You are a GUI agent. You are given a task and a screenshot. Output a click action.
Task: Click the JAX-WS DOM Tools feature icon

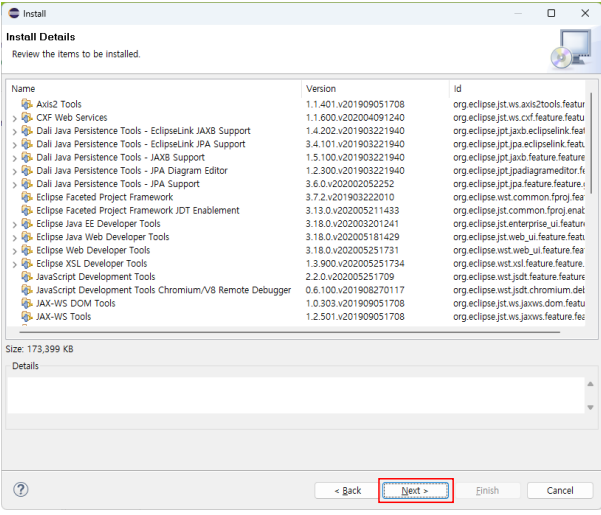[27, 303]
